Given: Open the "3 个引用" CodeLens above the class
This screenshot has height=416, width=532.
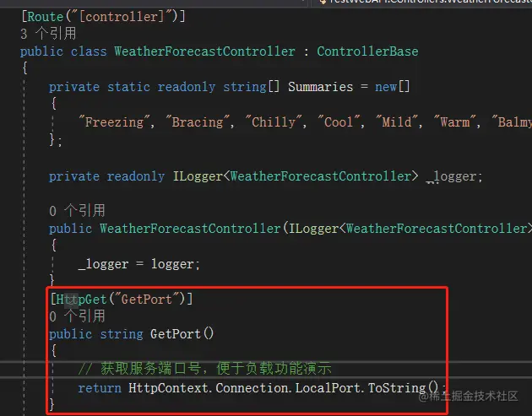Looking at the screenshot, I should pyautogui.click(x=48, y=34).
